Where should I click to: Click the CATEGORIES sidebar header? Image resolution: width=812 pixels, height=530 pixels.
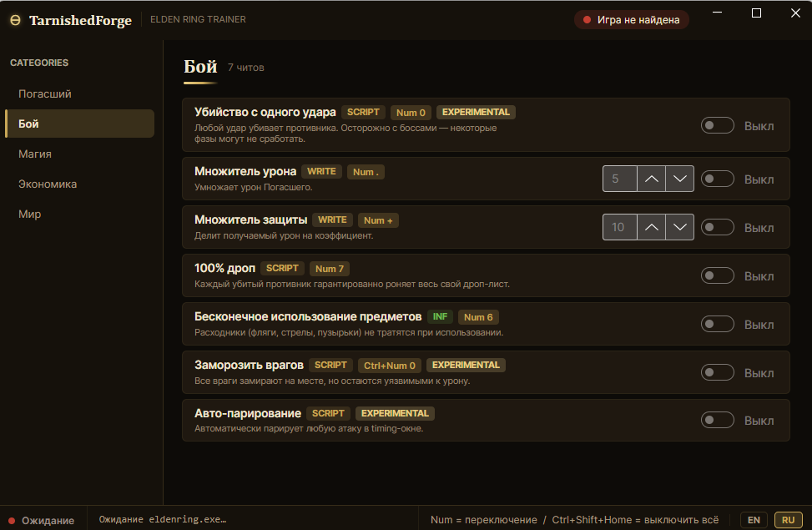(x=39, y=63)
